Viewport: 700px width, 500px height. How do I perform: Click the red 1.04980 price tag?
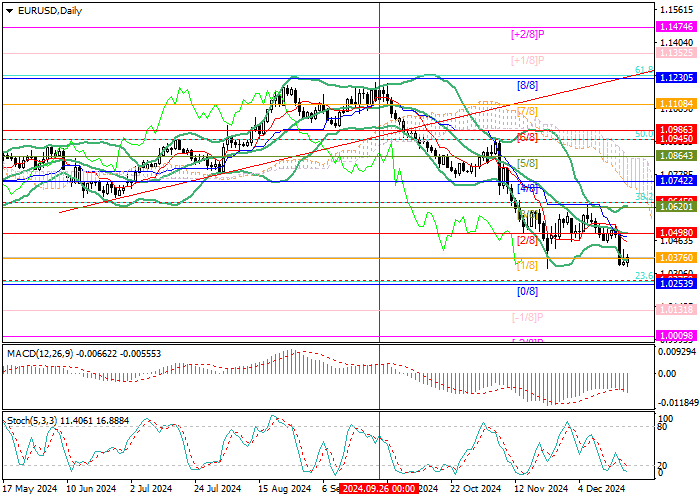(676, 232)
